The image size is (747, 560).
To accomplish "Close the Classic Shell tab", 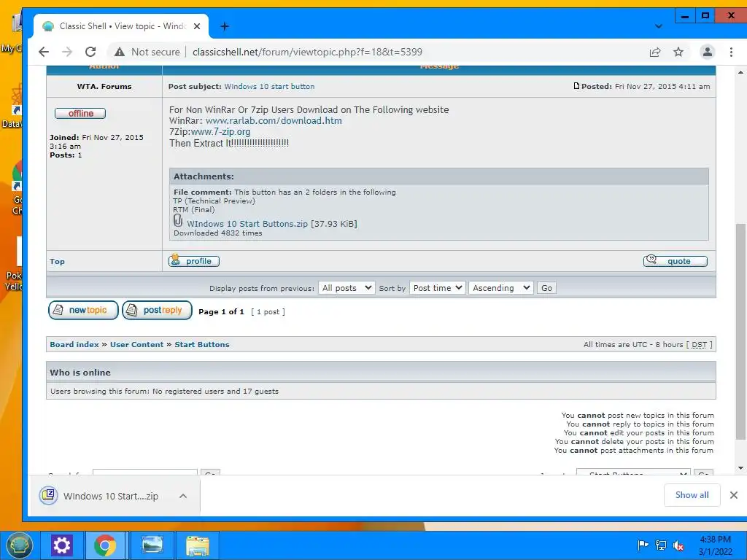I will (197, 26).
